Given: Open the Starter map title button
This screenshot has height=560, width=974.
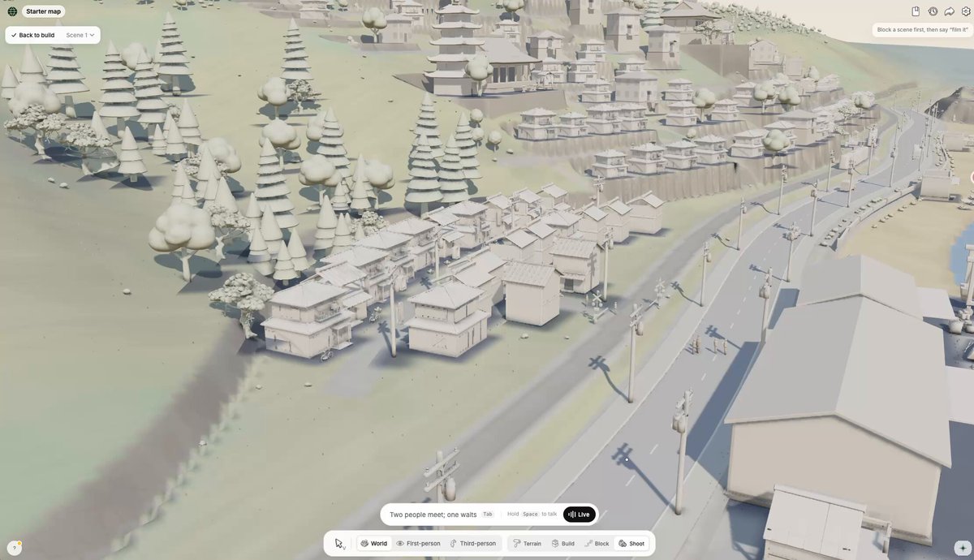Looking at the screenshot, I should click(44, 11).
